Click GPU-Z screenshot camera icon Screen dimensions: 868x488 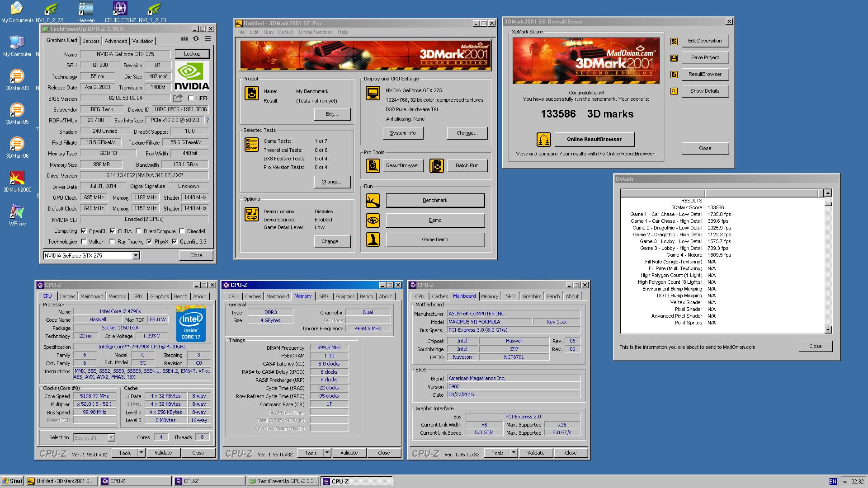[184, 39]
